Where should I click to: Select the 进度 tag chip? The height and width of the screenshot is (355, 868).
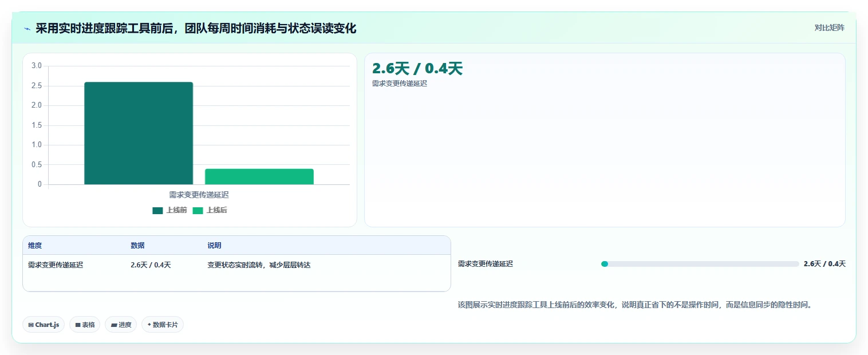(121, 325)
